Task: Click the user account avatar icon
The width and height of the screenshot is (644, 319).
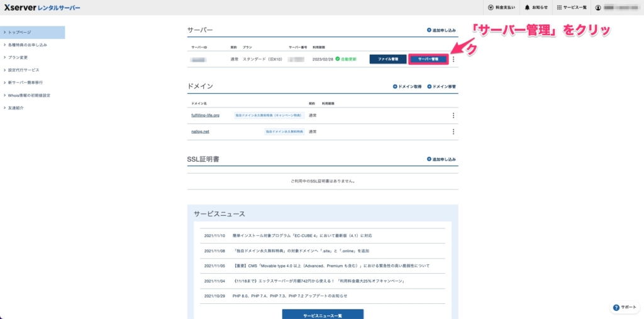Action: click(599, 8)
